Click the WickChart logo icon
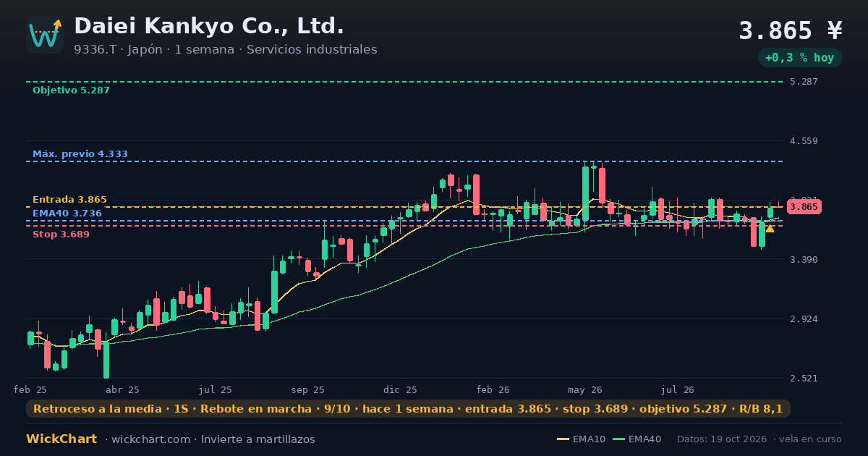This screenshot has width=868, height=456. [45, 35]
